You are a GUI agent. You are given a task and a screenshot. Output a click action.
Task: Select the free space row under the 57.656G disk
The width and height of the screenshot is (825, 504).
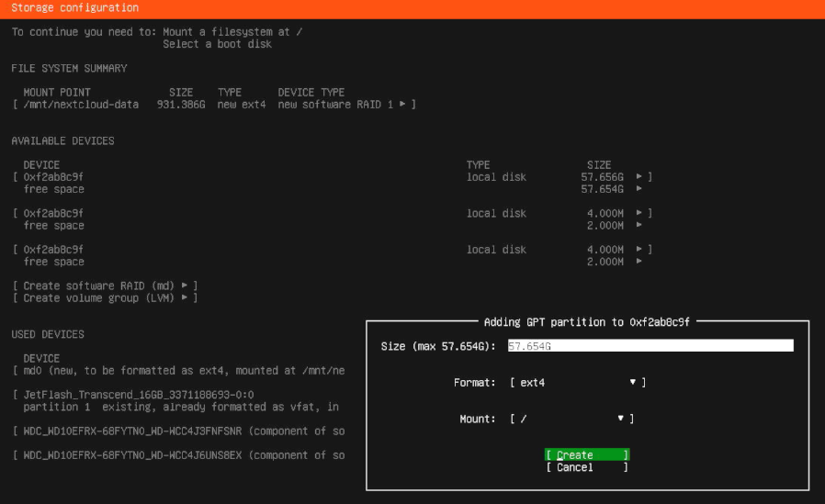[53, 189]
